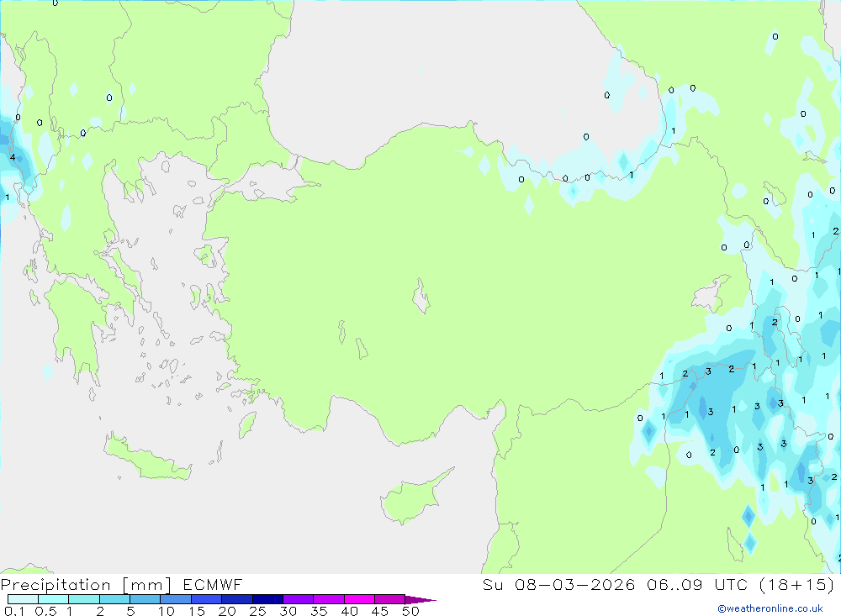Screen dimensions: 841x616
Task: Pick the 1–2 mm cyan legend swatch
Action: click(84, 599)
